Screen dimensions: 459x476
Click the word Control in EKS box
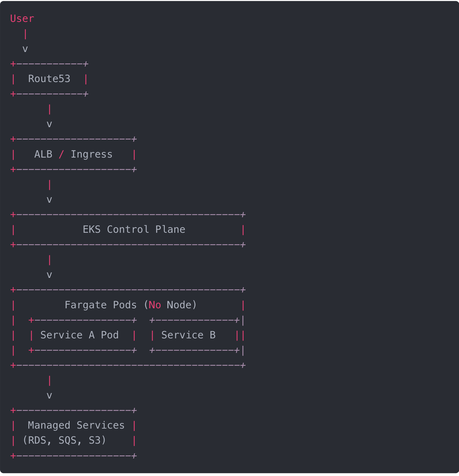(x=128, y=229)
